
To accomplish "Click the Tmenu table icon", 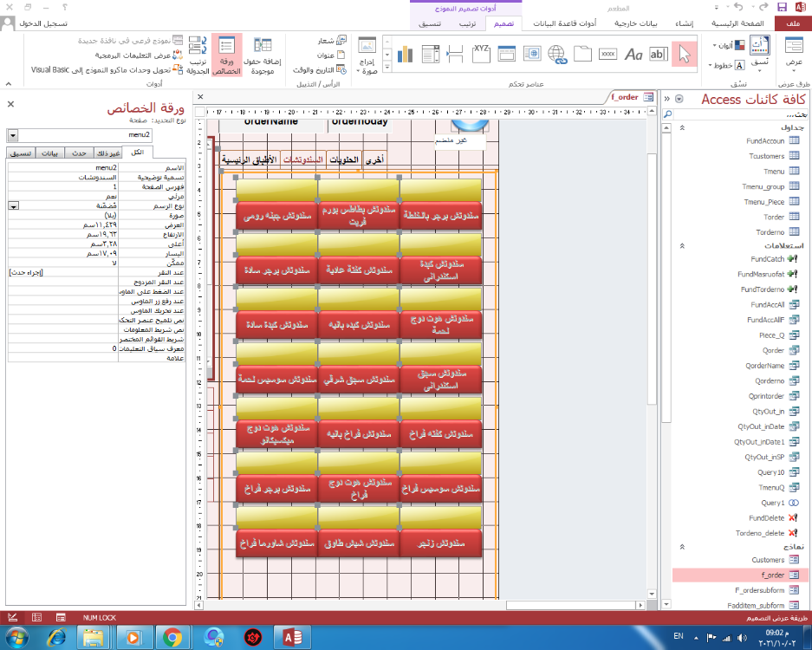I will (794, 172).
